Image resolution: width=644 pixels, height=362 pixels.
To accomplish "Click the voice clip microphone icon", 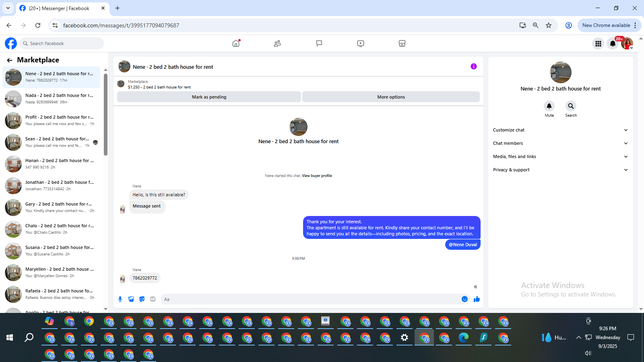I will click(x=120, y=299).
